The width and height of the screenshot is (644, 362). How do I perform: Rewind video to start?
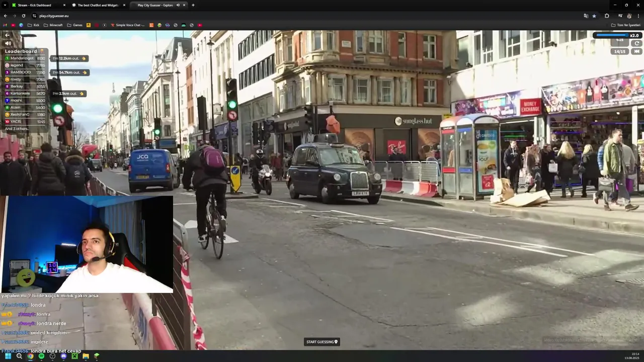coord(637,51)
